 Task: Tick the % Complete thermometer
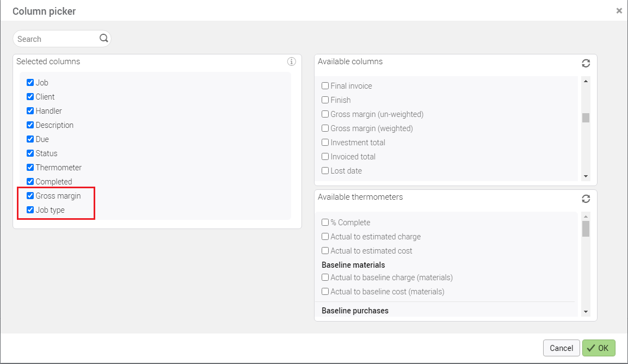coord(325,223)
